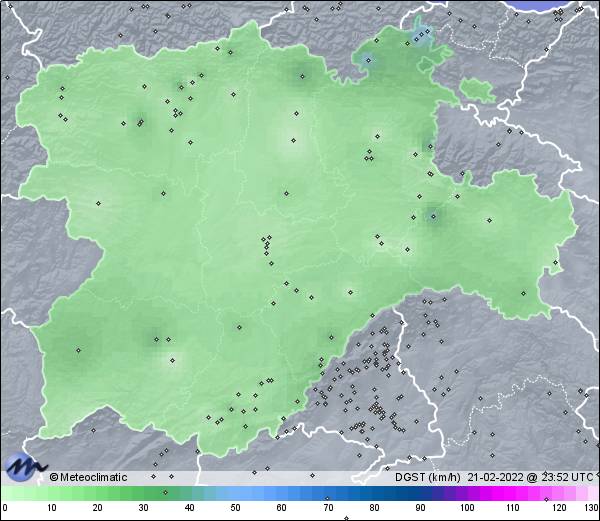
Task: Click the ©Meteoclimatic copyright text
Action: coord(88,477)
